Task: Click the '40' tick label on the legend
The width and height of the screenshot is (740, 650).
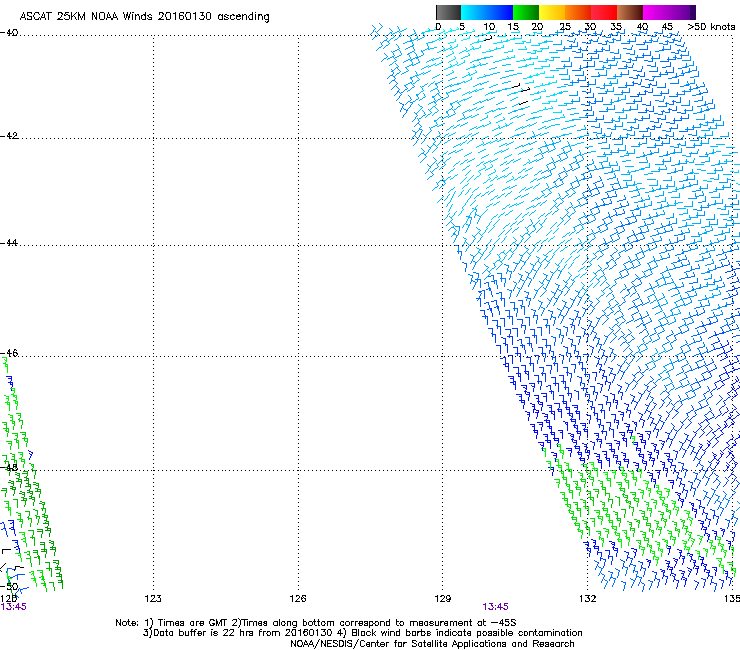Action: [642, 27]
